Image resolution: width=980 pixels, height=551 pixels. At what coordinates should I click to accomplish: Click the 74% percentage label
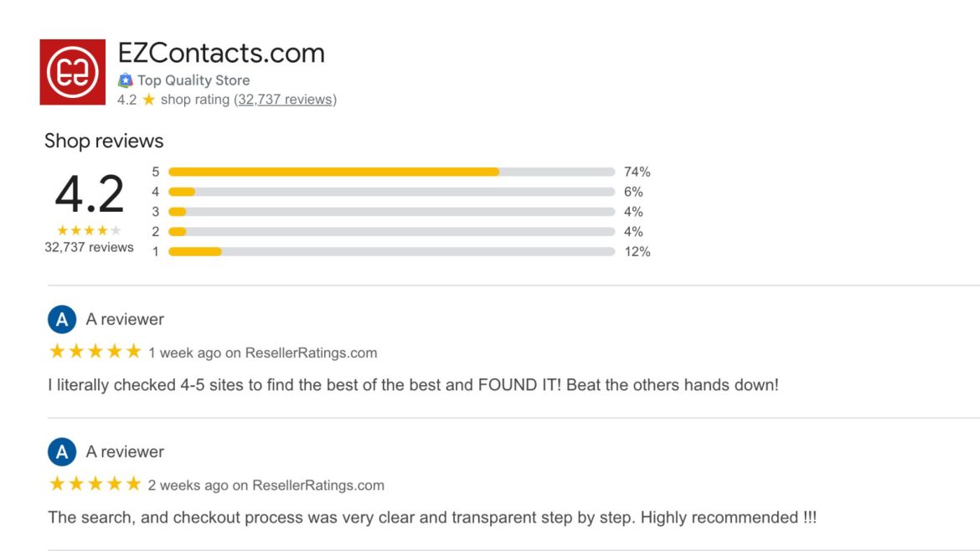[638, 171]
